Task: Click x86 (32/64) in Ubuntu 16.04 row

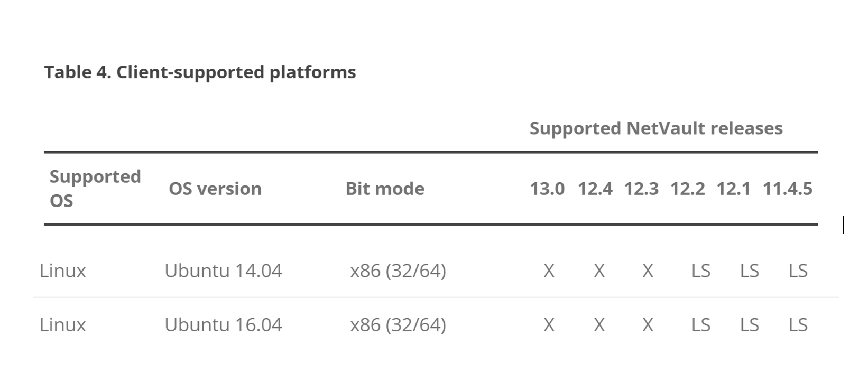Action: point(398,325)
